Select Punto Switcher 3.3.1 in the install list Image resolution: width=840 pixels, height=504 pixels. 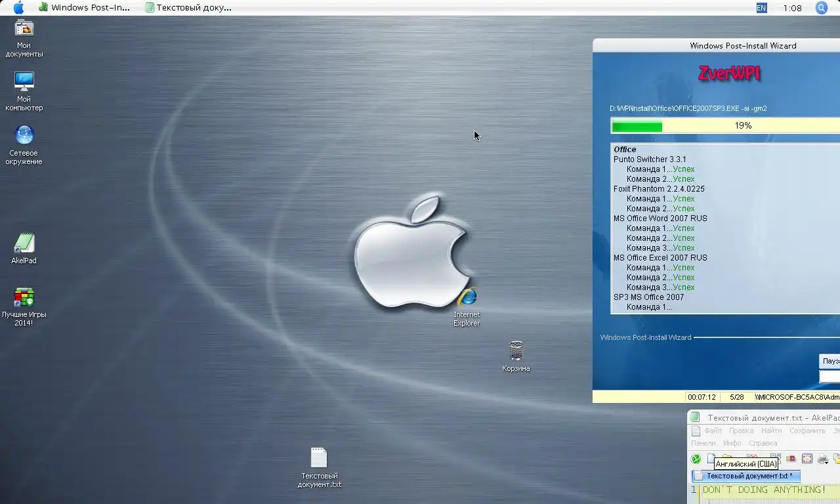pyautogui.click(x=650, y=159)
